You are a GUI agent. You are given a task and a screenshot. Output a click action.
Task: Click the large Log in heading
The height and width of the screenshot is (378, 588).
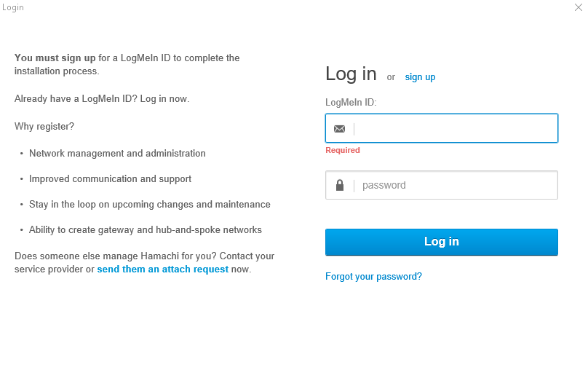351,74
